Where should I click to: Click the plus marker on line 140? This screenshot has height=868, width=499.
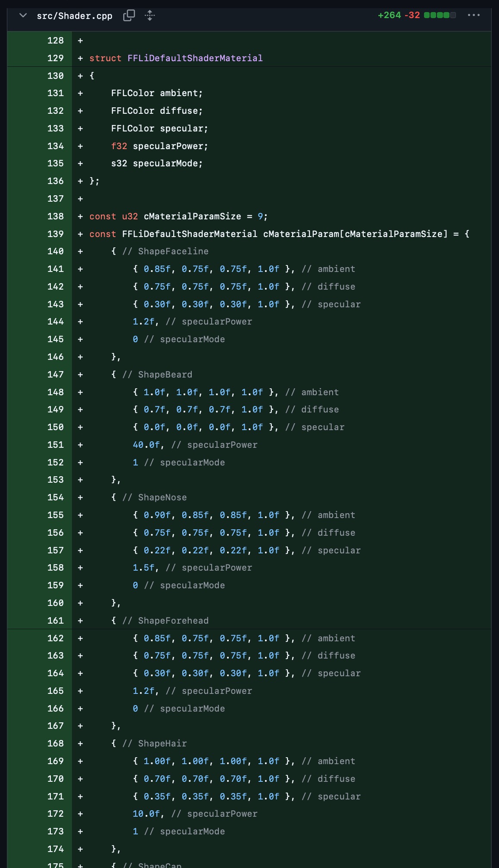(x=80, y=251)
